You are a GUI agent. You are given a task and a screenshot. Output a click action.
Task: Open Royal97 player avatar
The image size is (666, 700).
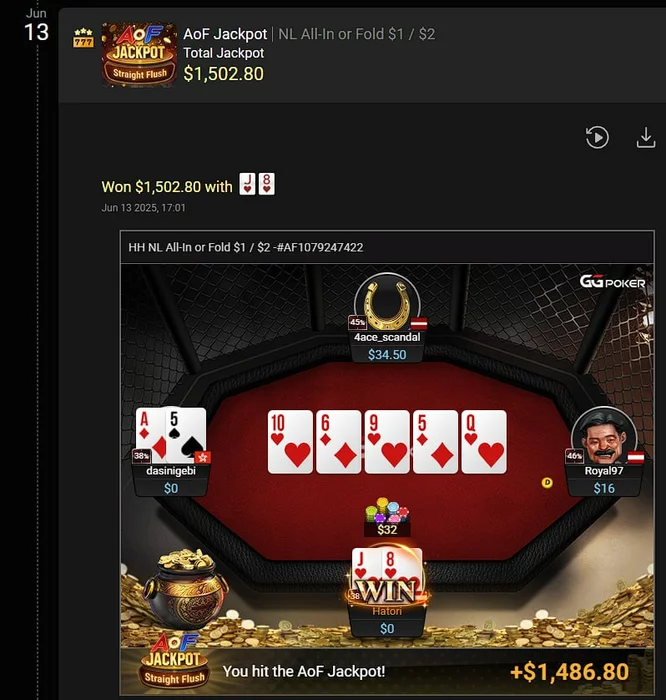click(604, 436)
